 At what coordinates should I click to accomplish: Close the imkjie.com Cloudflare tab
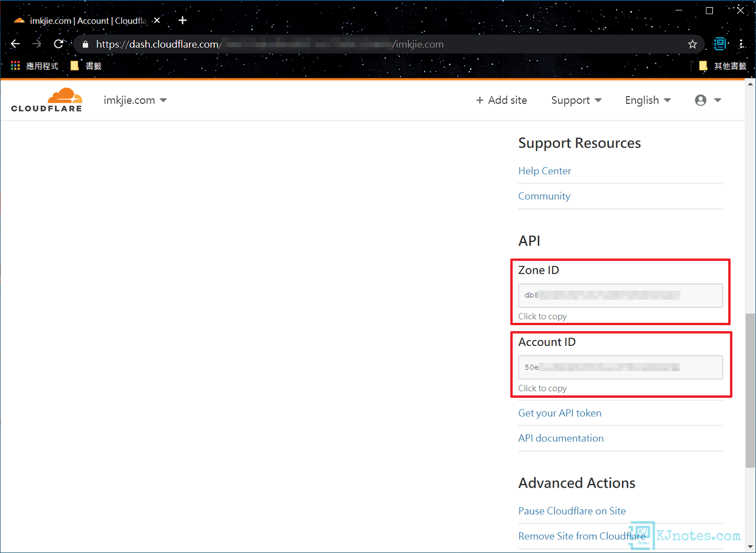[x=157, y=20]
